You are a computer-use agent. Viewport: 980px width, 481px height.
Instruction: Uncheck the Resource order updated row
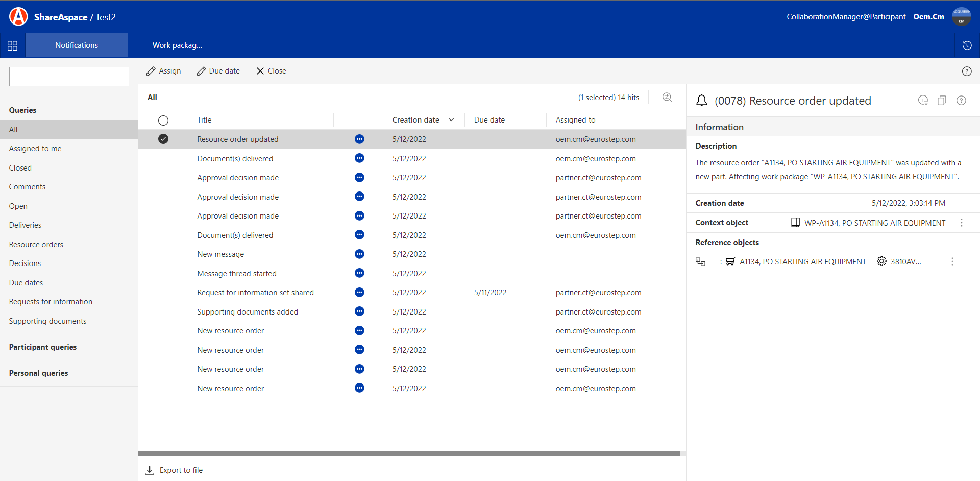[x=163, y=139]
